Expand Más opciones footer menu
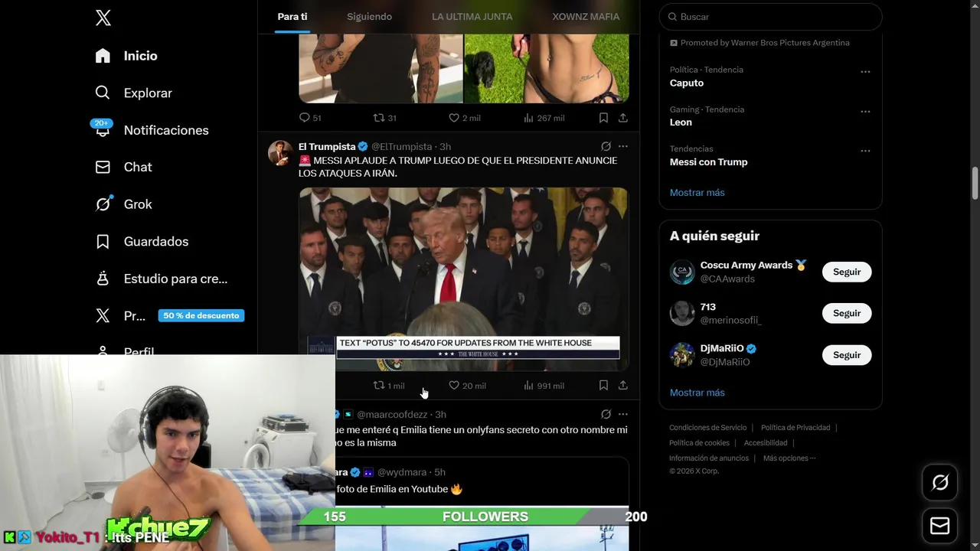This screenshot has height=551, width=980. click(789, 458)
